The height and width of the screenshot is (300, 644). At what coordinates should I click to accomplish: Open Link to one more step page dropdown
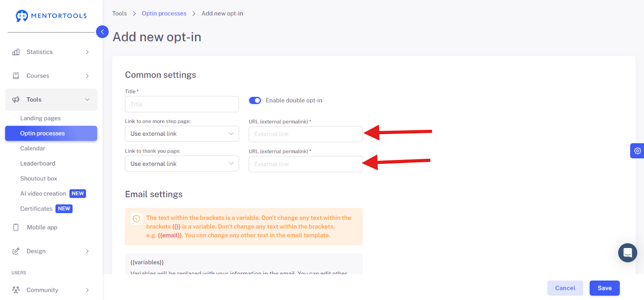tap(182, 134)
